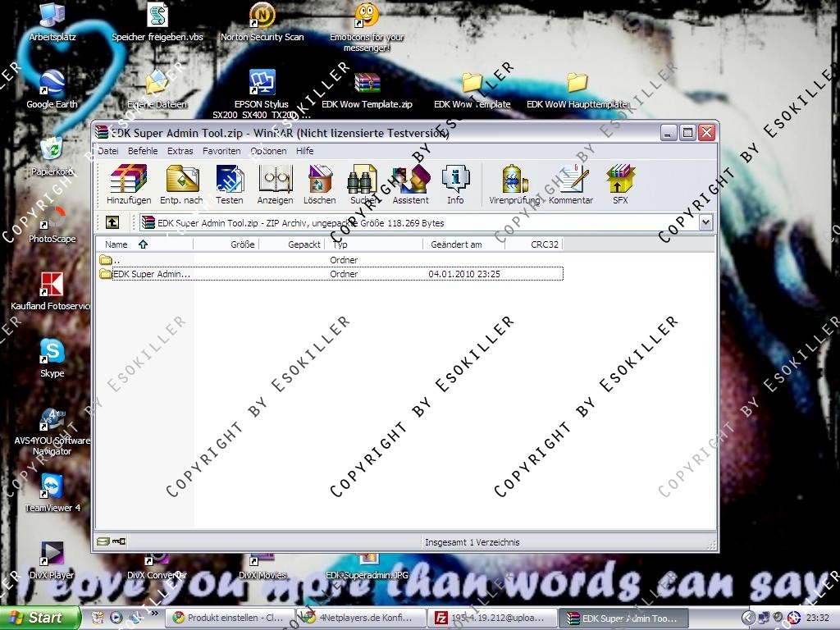Select AVS4YOU Software Navigator shortcut
The height and width of the screenshot is (630, 840).
coord(52,431)
